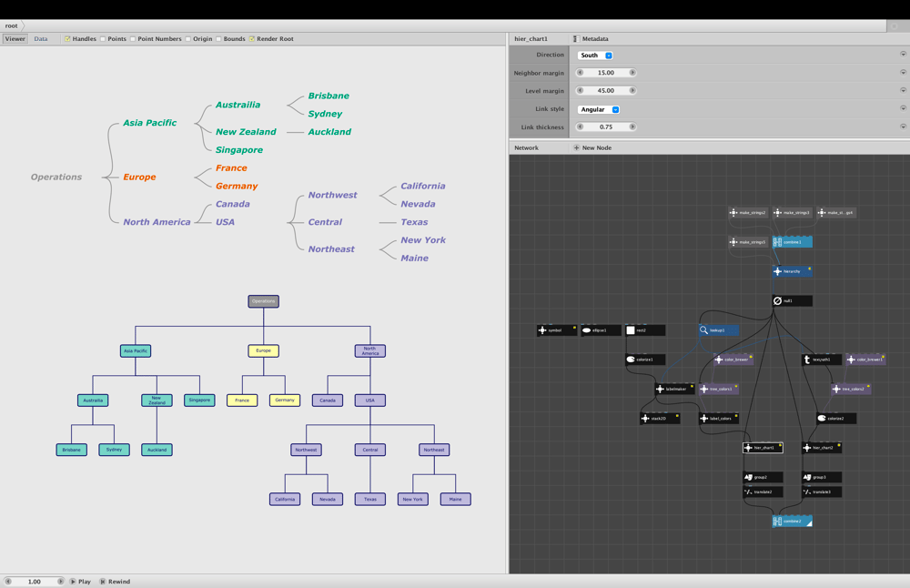Click the Neighbor margin 15.00 field
910x588 pixels.
click(606, 73)
